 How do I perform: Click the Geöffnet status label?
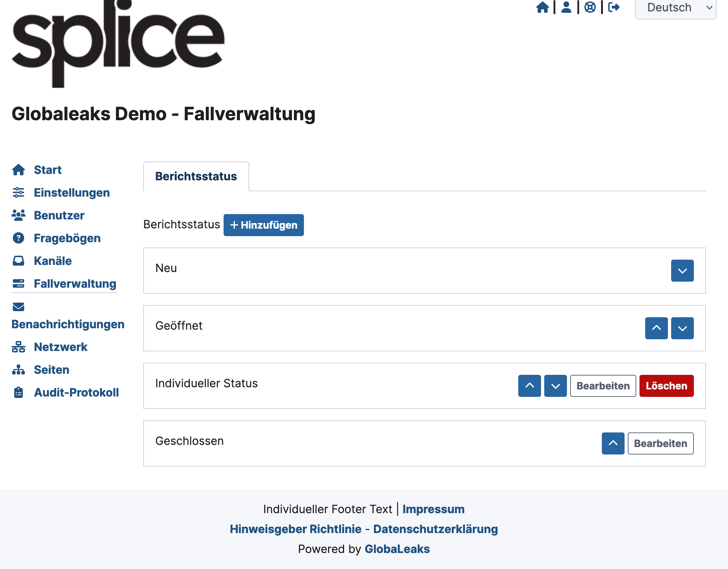(x=179, y=326)
